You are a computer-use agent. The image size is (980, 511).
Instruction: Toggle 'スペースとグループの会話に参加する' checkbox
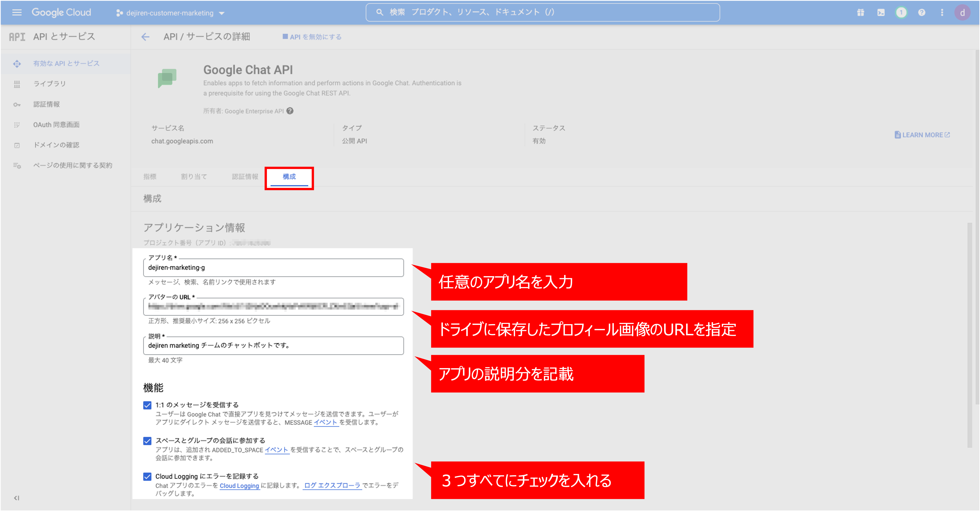tap(147, 441)
